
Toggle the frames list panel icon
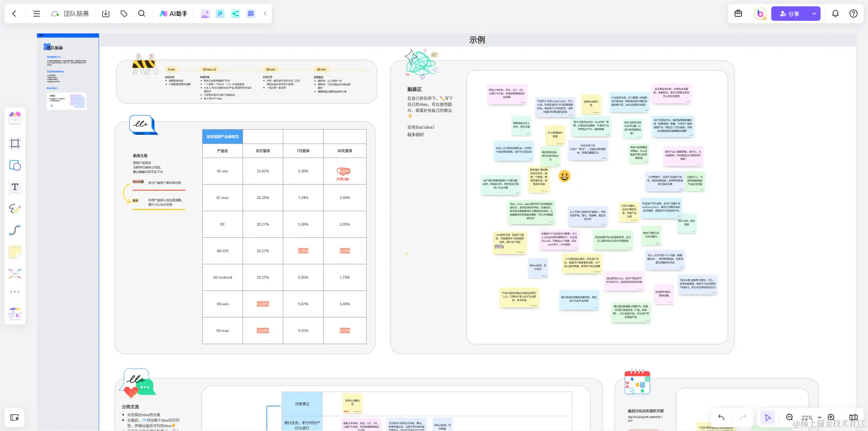point(14,417)
